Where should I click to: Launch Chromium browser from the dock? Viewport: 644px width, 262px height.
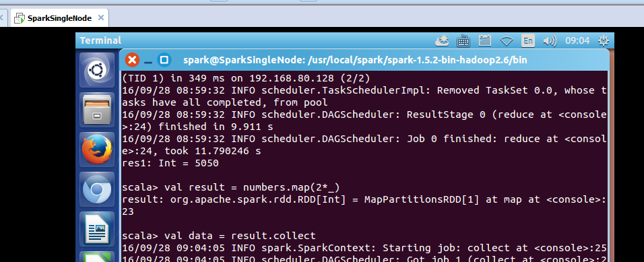point(97,189)
